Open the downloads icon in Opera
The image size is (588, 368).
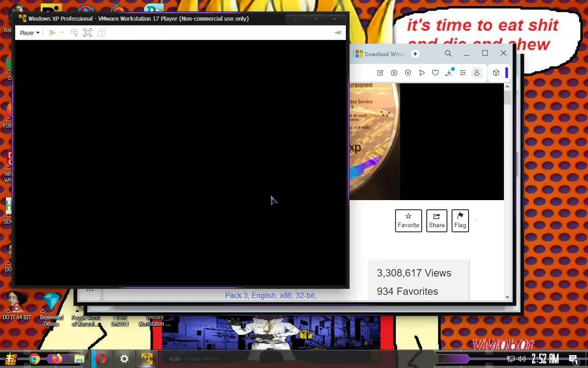[x=450, y=72]
